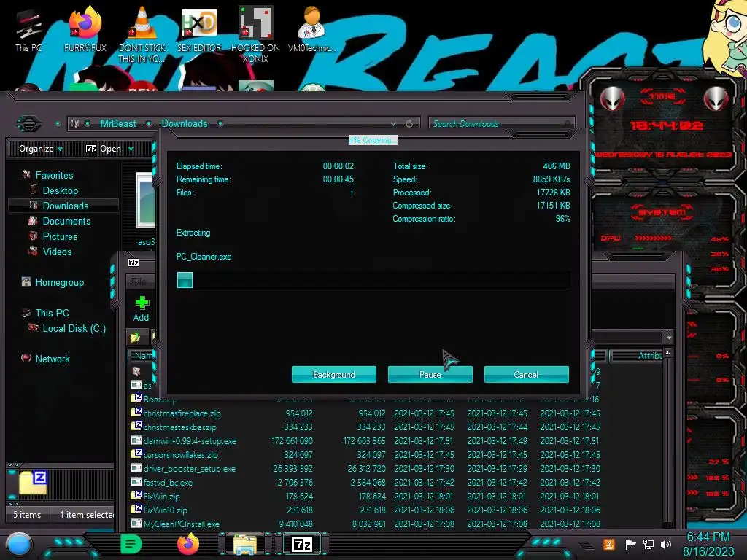Click the network tray icon
This screenshot has height=560, width=747.
click(x=648, y=544)
